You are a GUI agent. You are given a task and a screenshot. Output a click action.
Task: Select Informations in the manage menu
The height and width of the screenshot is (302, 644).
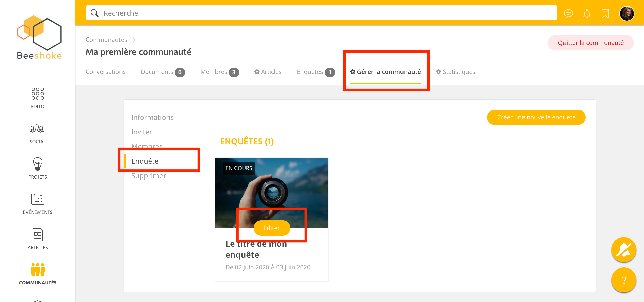(152, 117)
